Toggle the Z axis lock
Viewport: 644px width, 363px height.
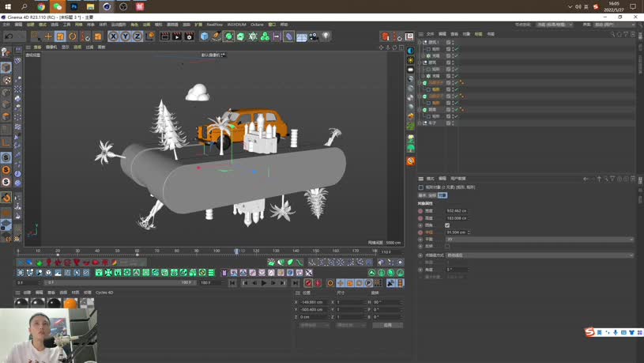[137, 36]
